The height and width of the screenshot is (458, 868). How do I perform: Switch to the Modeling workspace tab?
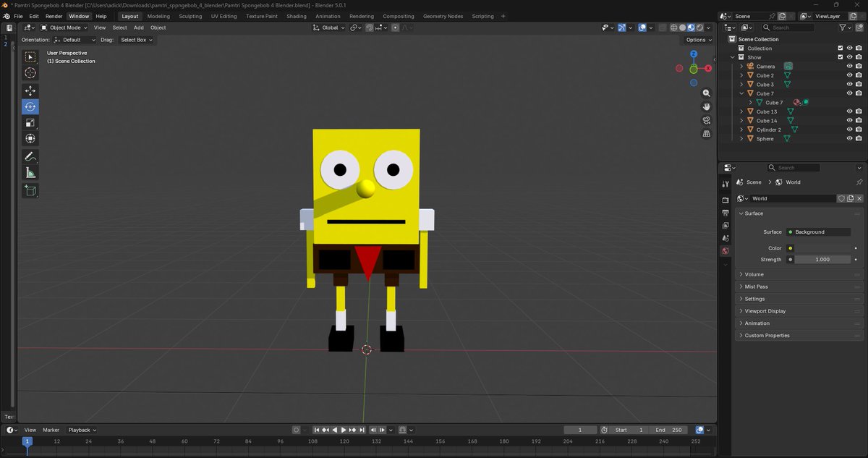[x=158, y=16]
